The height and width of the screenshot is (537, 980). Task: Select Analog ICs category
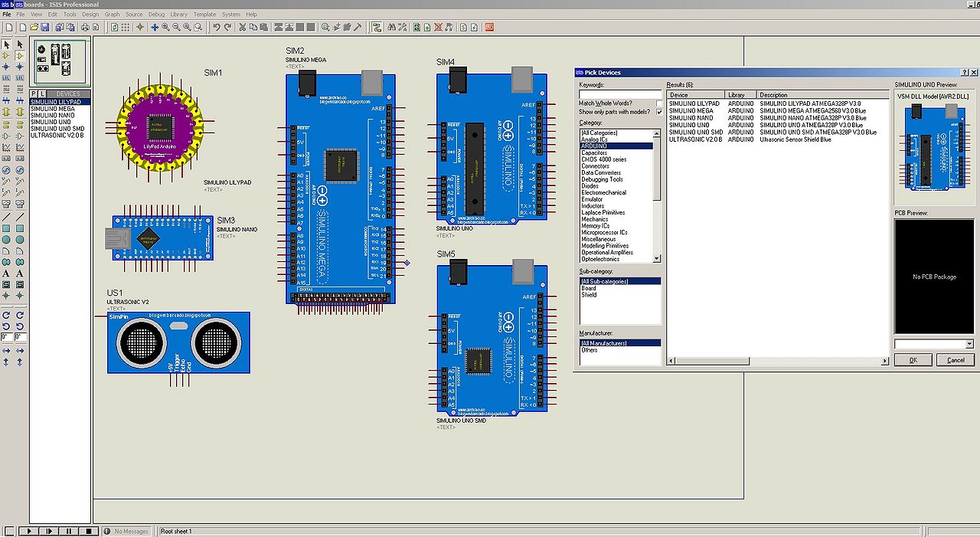click(x=595, y=139)
